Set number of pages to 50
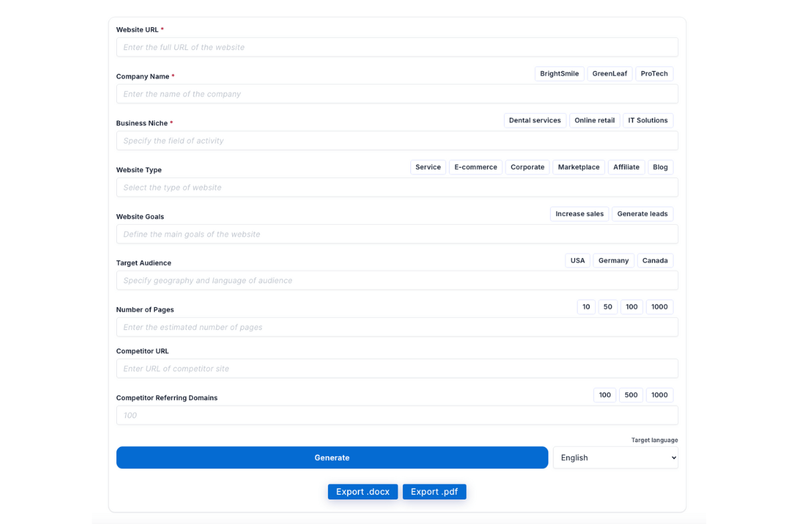 click(x=608, y=307)
